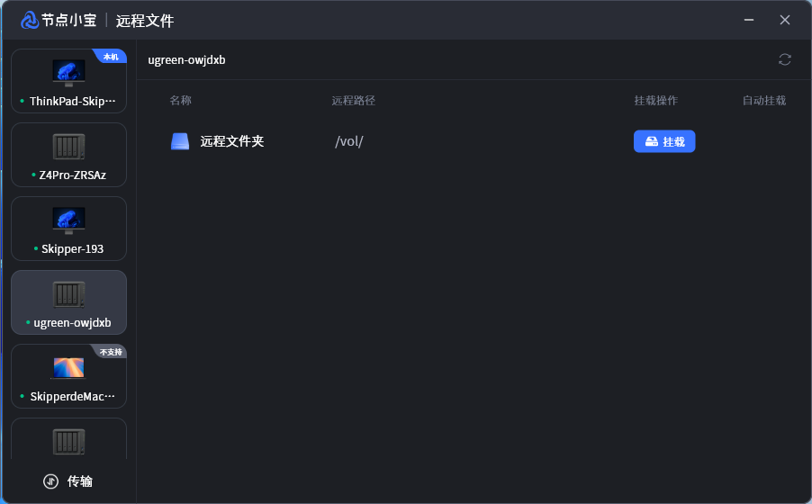812x504 pixels.
Task: Click the monitor icon of Skipper-193
Action: click(68, 220)
